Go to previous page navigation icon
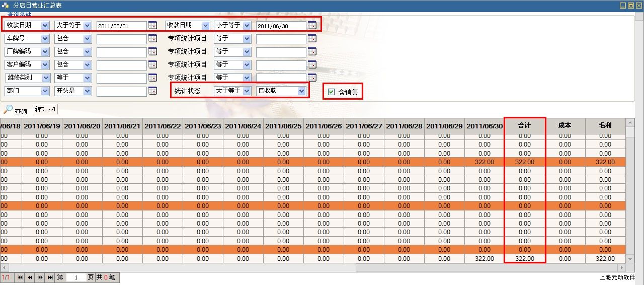The width and height of the screenshot is (644, 285). (x=30, y=277)
